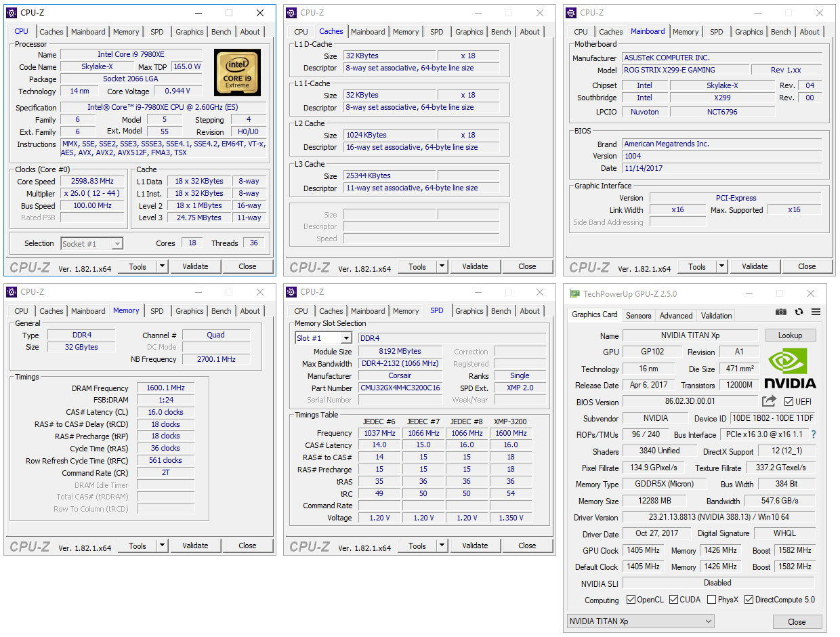The width and height of the screenshot is (840, 637).
Task: Click the Driver Version field in GPU-Z
Action: point(719,518)
